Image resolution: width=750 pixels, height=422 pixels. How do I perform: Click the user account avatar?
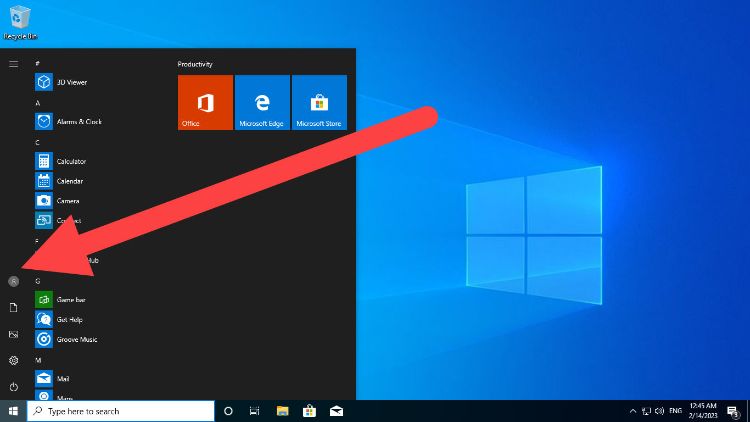14,281
